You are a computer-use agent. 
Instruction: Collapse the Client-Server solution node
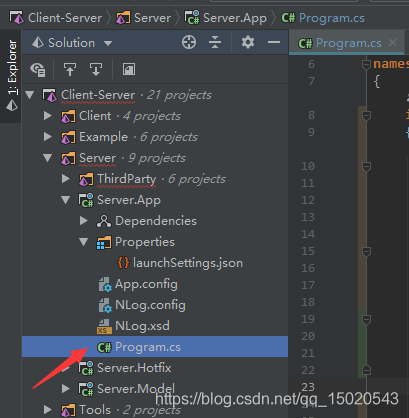point(30,95)
